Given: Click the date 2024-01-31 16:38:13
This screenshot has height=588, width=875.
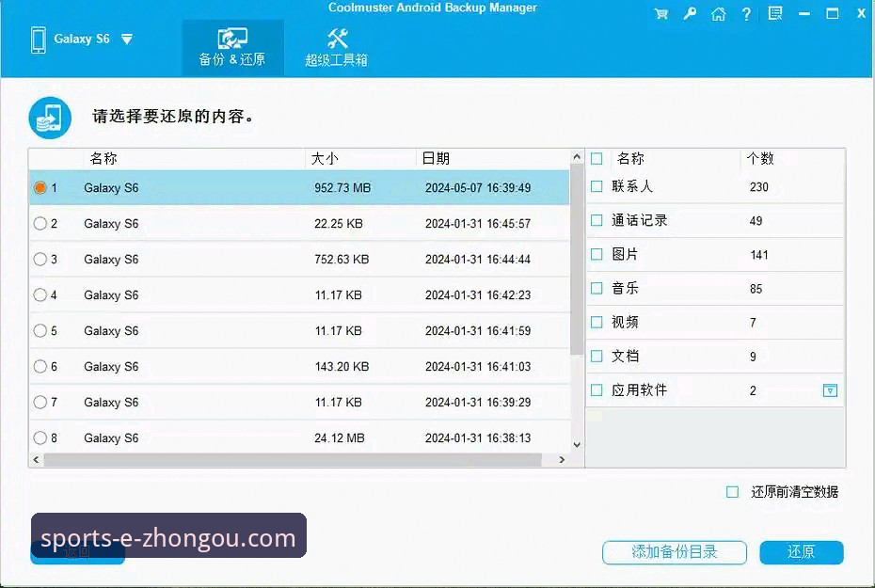Looking at the screenshot, I should pyautogui.click(x=478, y=437).
